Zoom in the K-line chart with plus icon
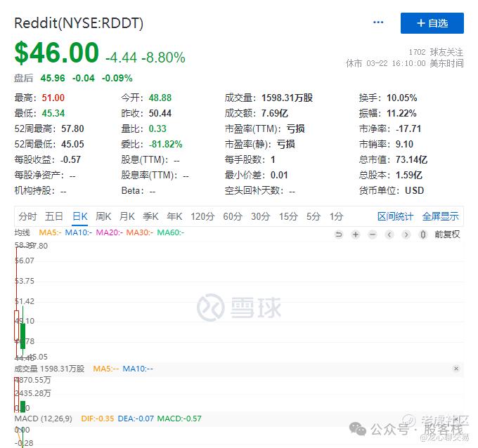This screenshot has height=448, width=478. click(356, 235)
